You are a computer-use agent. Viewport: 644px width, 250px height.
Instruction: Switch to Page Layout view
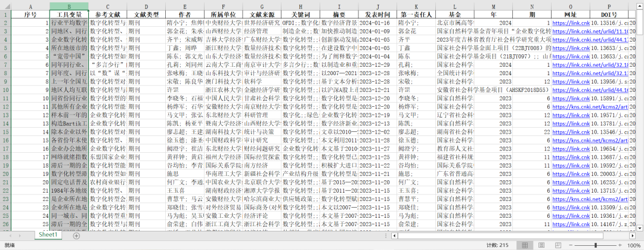pos(541,245)
